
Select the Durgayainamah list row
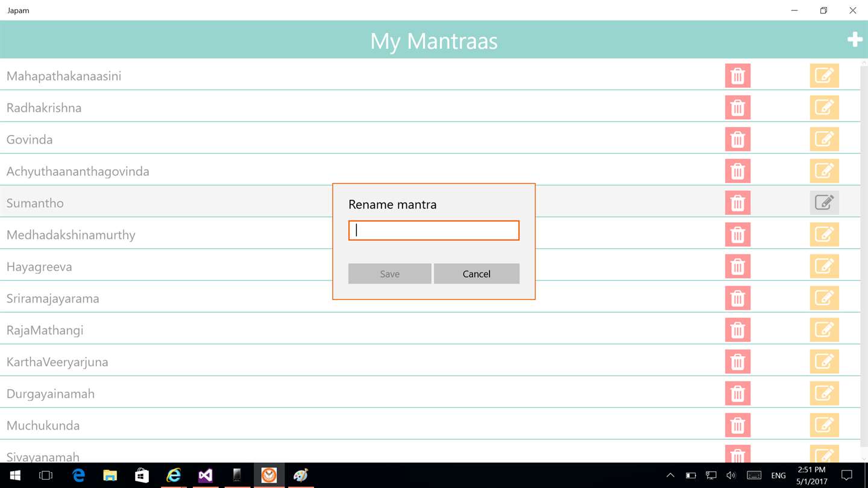pyautogui.click(x=430, y=392)
